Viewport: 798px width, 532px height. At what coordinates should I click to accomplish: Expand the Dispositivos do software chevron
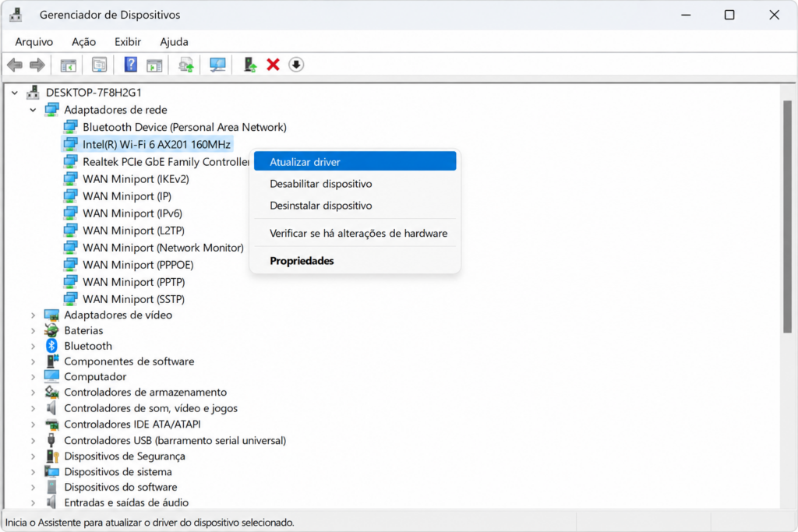(33, 488)
